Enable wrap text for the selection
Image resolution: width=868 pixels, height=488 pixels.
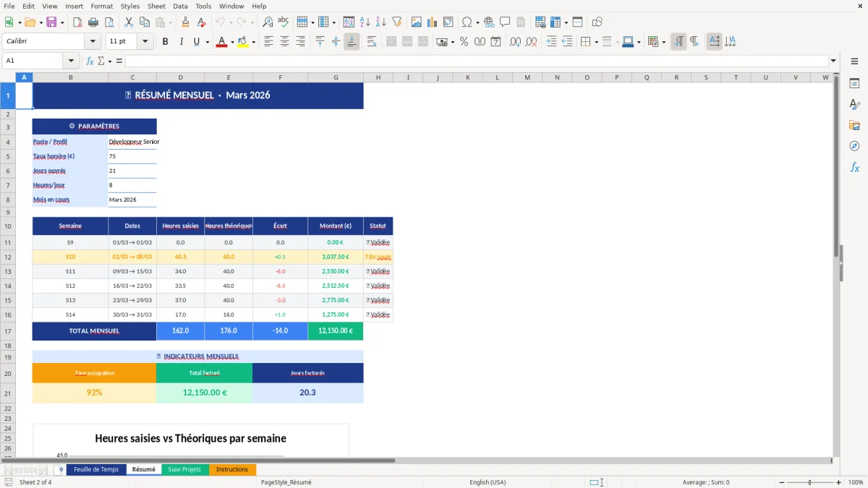pyautogui.click(x=370, y=41)
